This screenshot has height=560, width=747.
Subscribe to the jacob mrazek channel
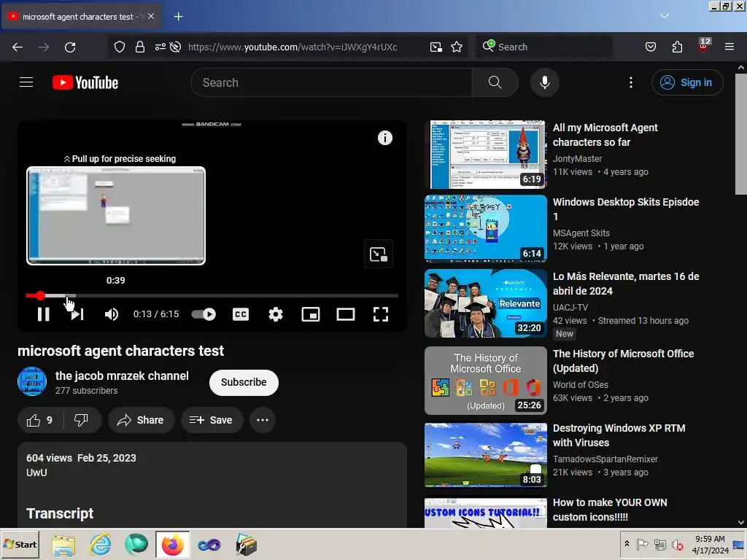[244, 382]
